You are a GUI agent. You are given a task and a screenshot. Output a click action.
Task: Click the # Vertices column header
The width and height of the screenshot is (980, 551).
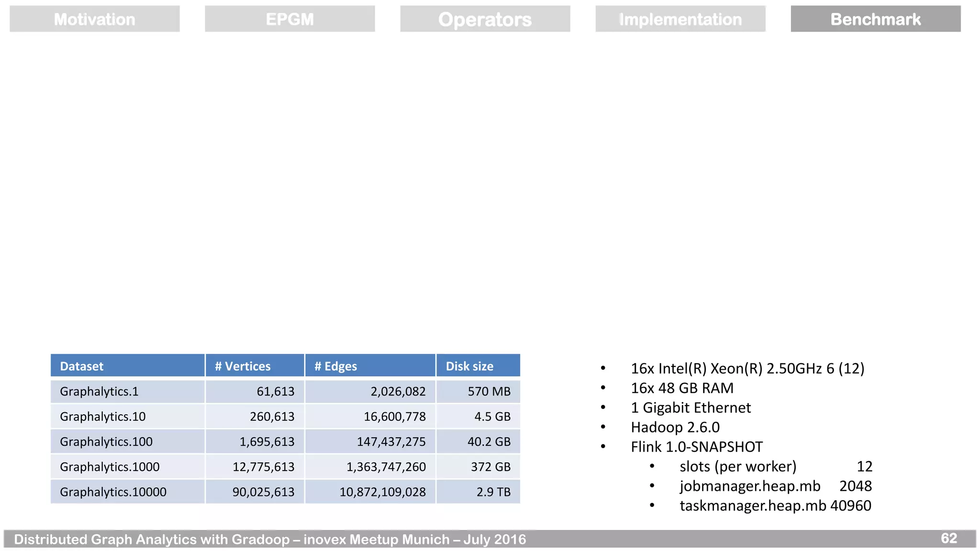point(255,366)
